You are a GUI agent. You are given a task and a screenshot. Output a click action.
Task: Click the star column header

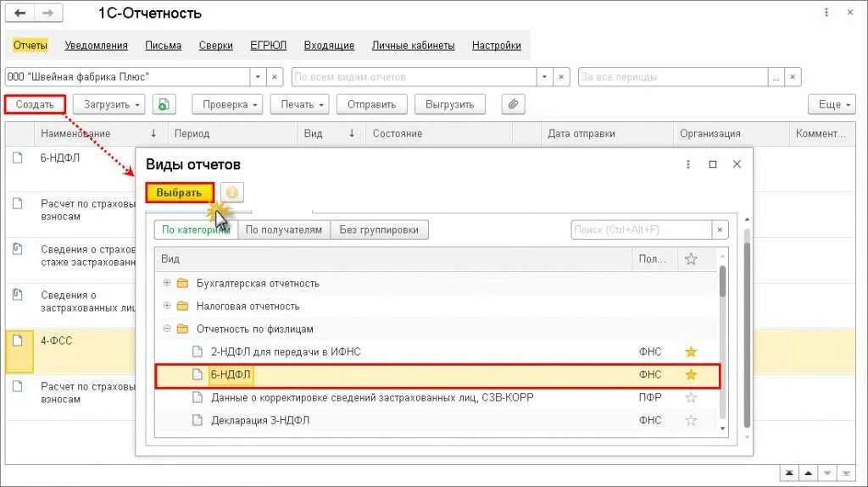(691, 259)
